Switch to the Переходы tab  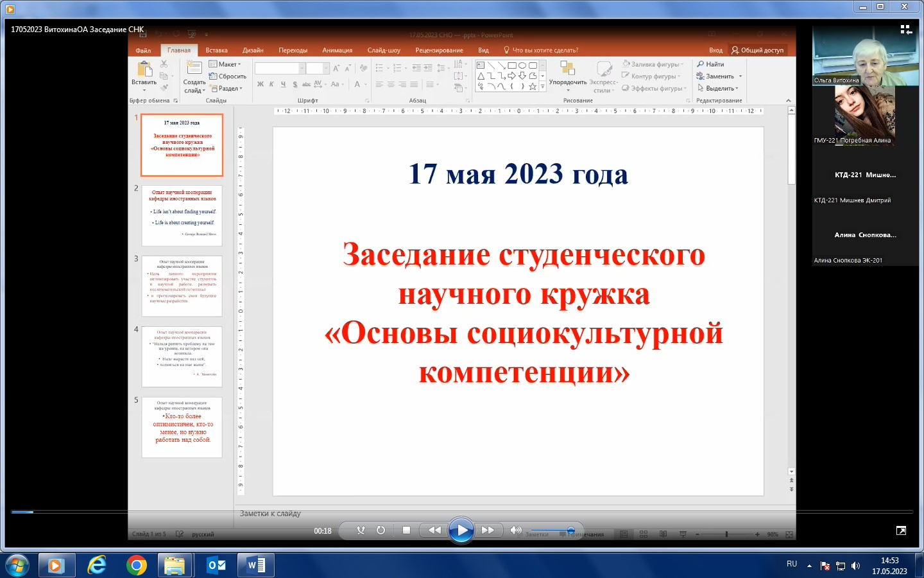293,50
